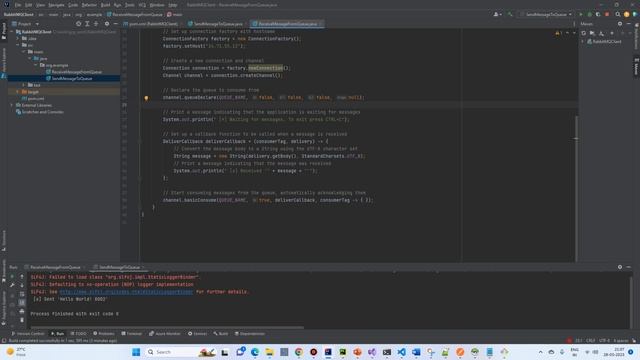Image resolution: width=640 pixels, height=360 pixels.
Task: Open Version Control tool window
Action: click(x=28, y=333)
